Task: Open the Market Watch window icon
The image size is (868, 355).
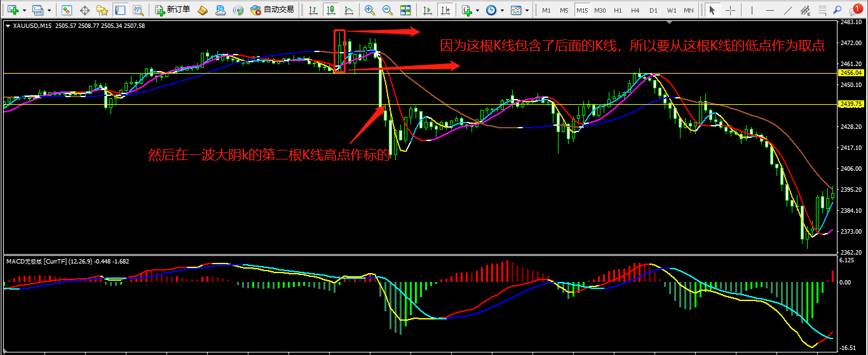Action: coord(67,10)
